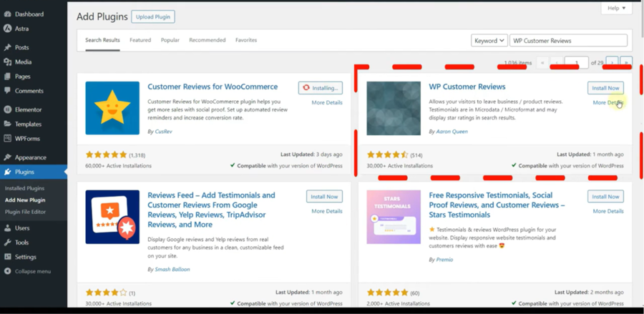Click the star rating of Customer Reviews for WooCommerce

tap(107, 154)
